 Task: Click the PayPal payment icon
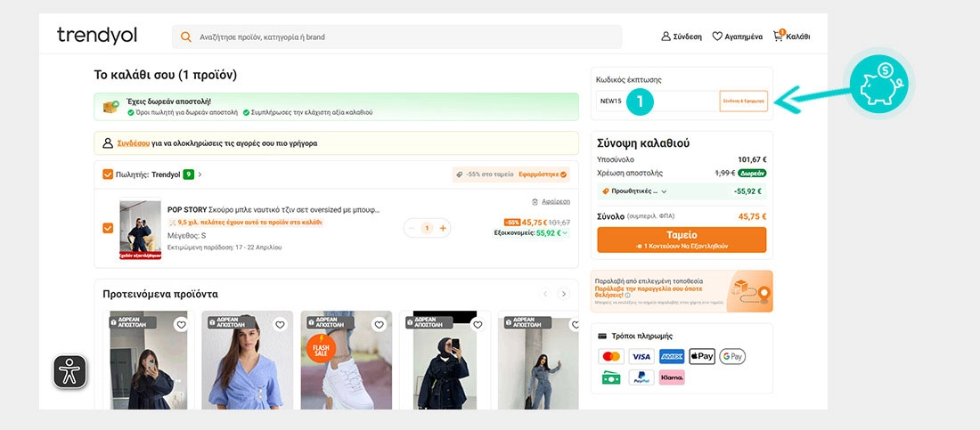click(641, 377)
